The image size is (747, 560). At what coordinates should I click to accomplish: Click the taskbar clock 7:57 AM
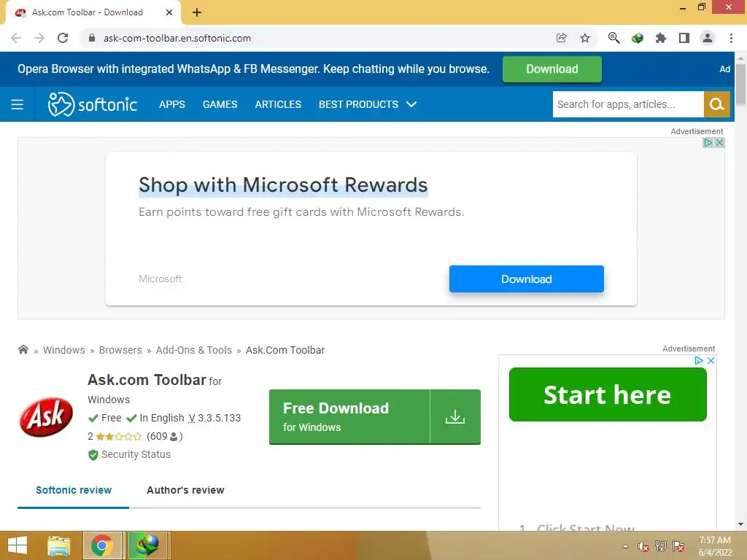point(715,540)
